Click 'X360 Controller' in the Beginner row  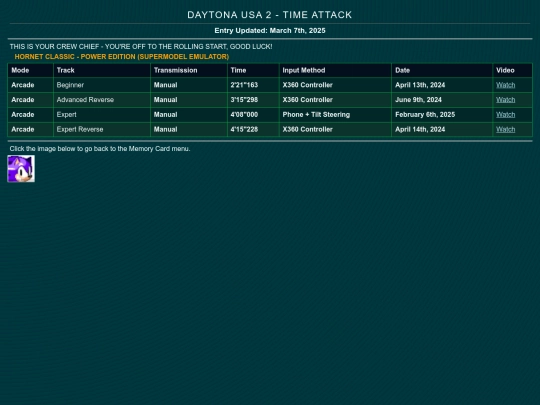(x=308, y=85)
